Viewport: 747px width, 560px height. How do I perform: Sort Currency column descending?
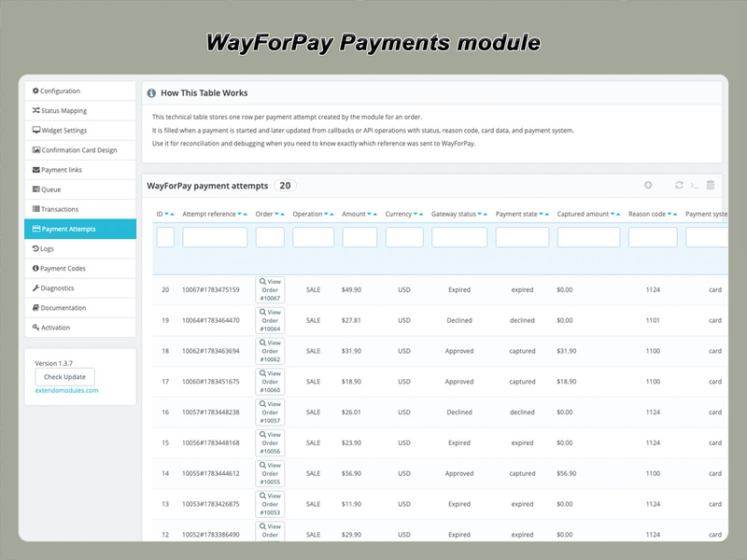coord(416,215)
